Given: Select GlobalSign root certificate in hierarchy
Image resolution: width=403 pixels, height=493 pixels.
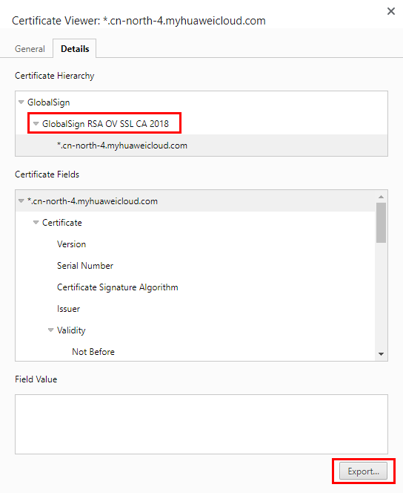Looking at the screenshot, I should 49,102.
